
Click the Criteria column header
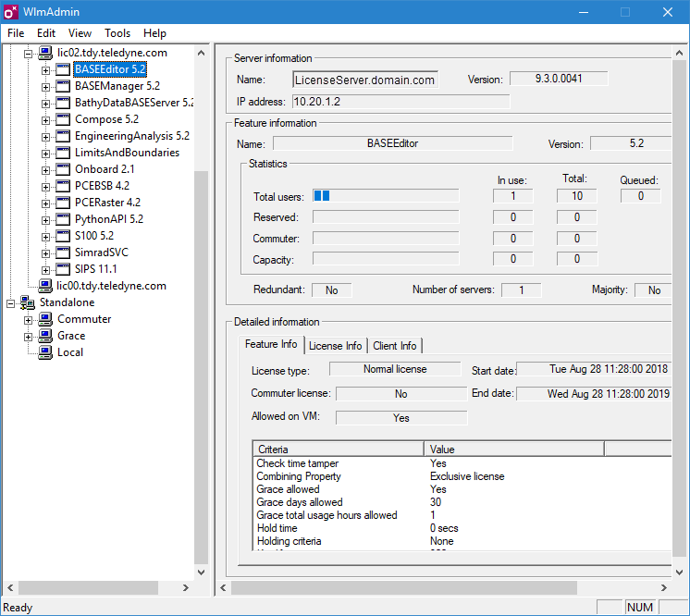point(338,450)
